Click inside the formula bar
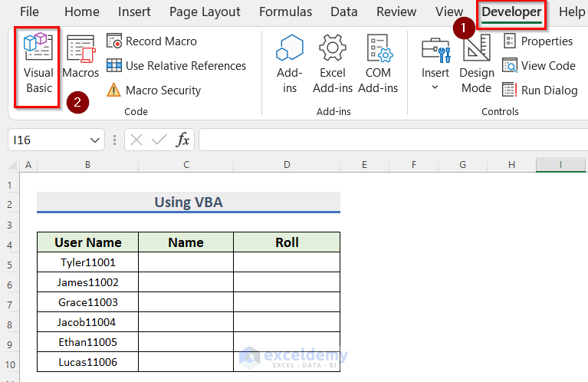This screenshot has height=382, width=588. 393,140
